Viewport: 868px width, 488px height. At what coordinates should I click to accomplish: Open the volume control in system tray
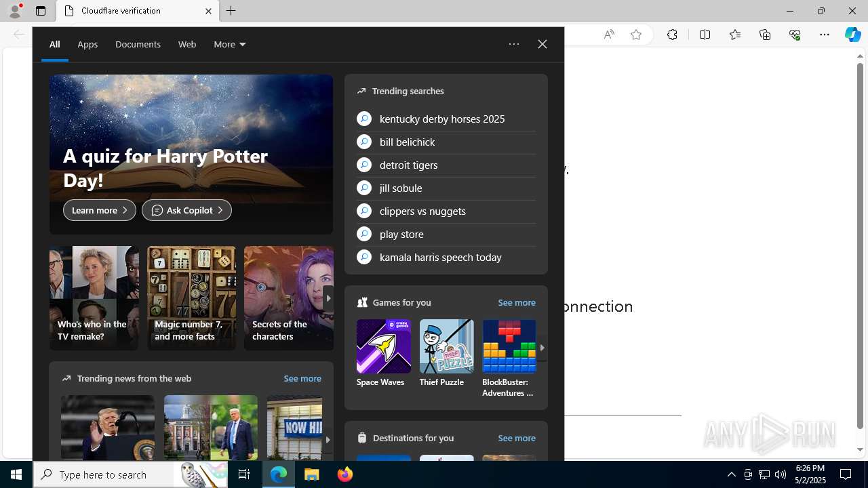781,474
